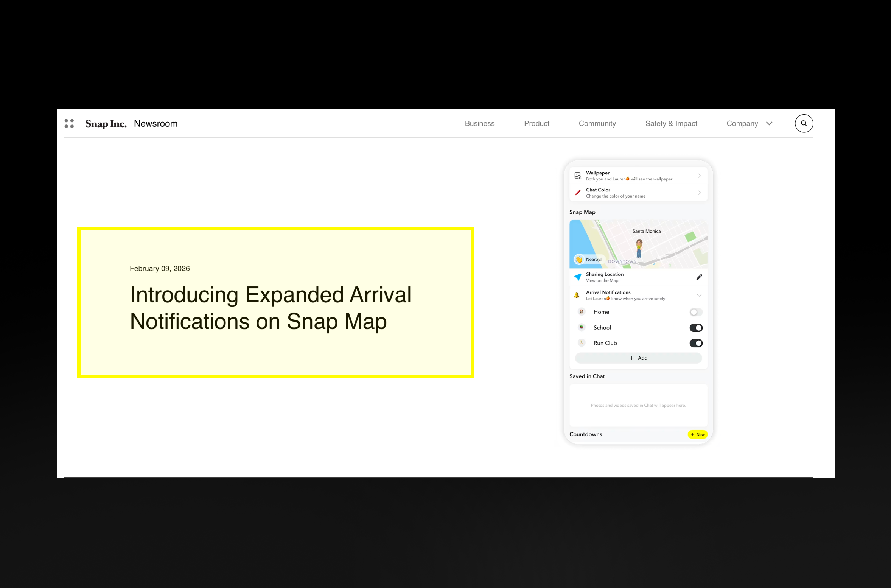Go to the Newsroom home link

[155, 124]
